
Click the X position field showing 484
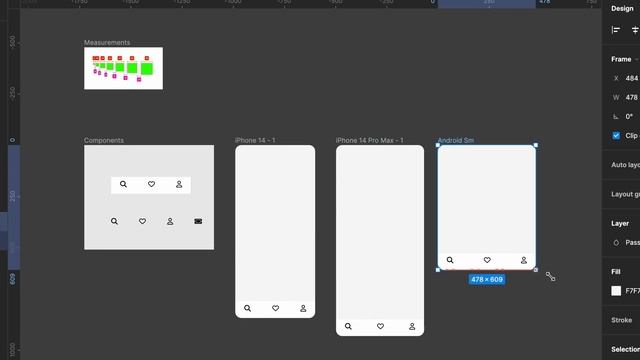pyautogui.click(x=631, y=78)
